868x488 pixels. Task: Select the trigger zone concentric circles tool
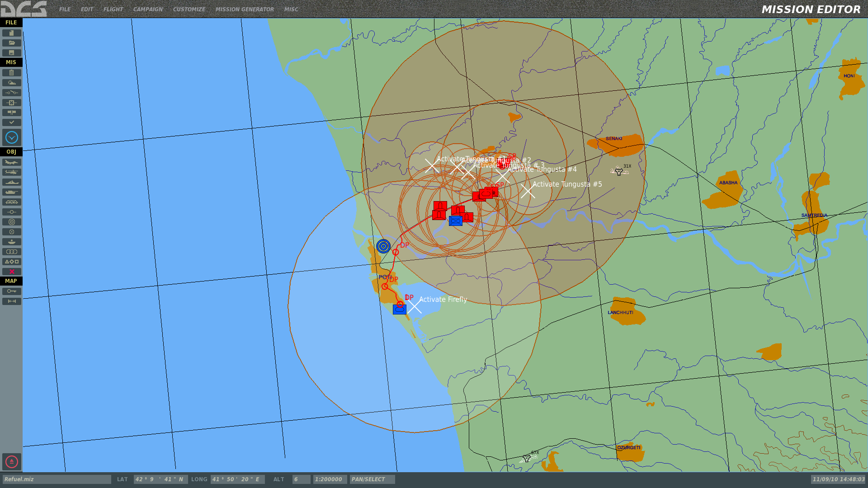[12, 222]
